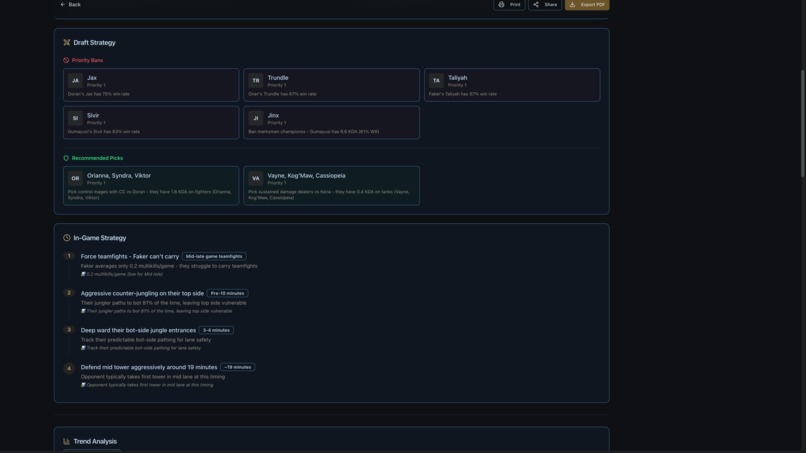This screenshot has width=806, height=453.
Task: Select the JI avatar on Jinx card
Action: [255, 118]
